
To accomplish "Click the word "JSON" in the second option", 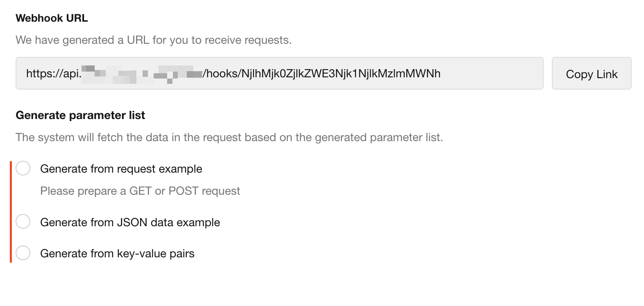I will point(132,223).
